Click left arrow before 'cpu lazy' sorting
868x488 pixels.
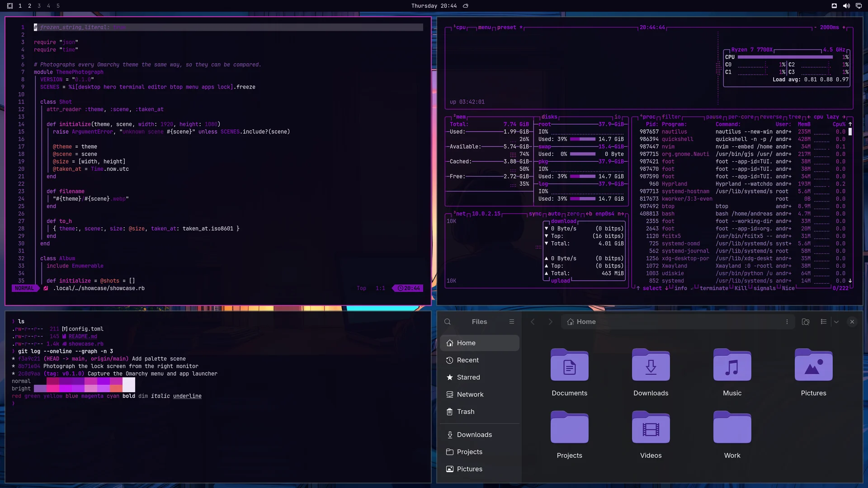809,117
